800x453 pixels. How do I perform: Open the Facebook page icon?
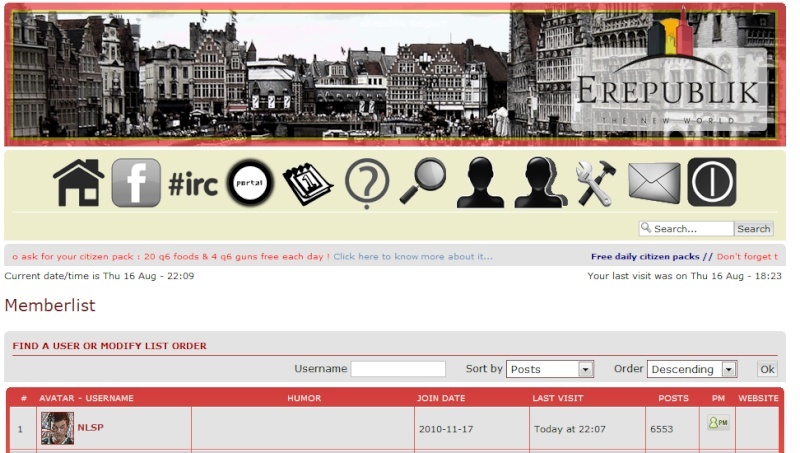pyautogui.click(x=136, y=183)
